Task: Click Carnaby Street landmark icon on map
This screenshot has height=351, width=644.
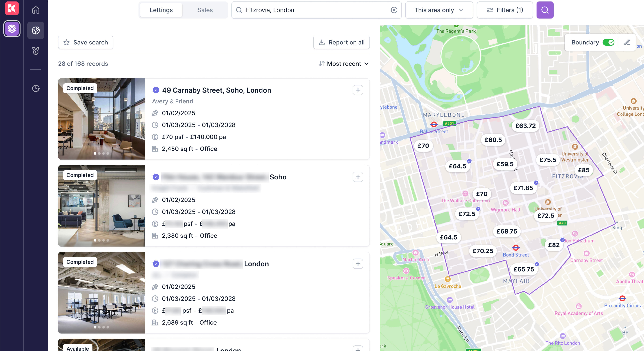Action: (586, 253)
